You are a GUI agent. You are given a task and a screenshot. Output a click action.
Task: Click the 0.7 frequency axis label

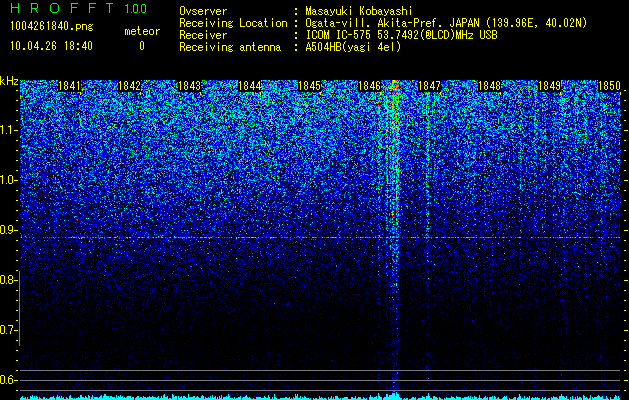tap(9, 330)
